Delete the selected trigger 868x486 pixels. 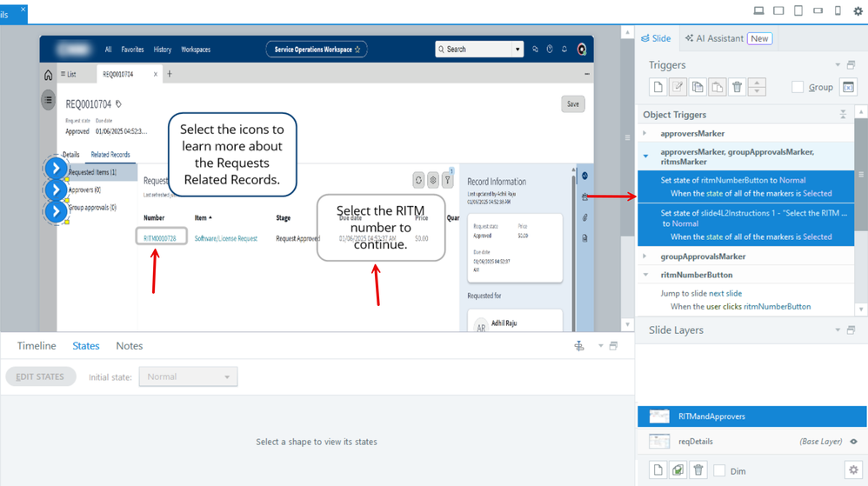click(737, 87)
